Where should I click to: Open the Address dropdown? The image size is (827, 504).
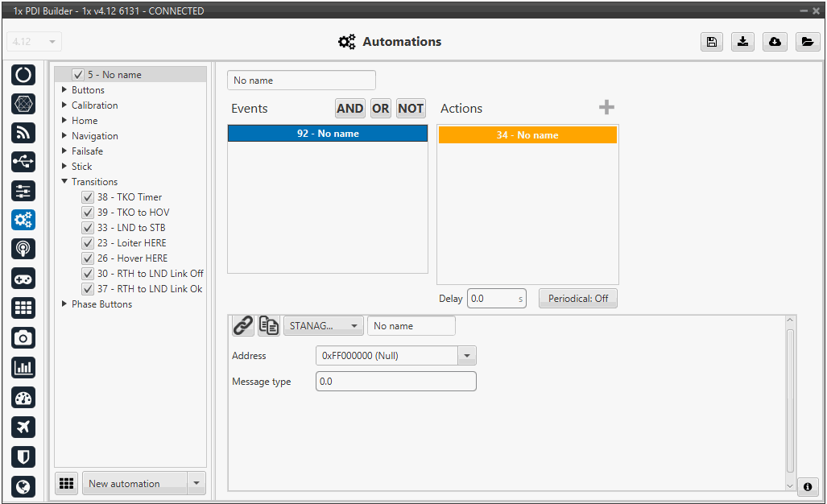click(x=467, y=356)
